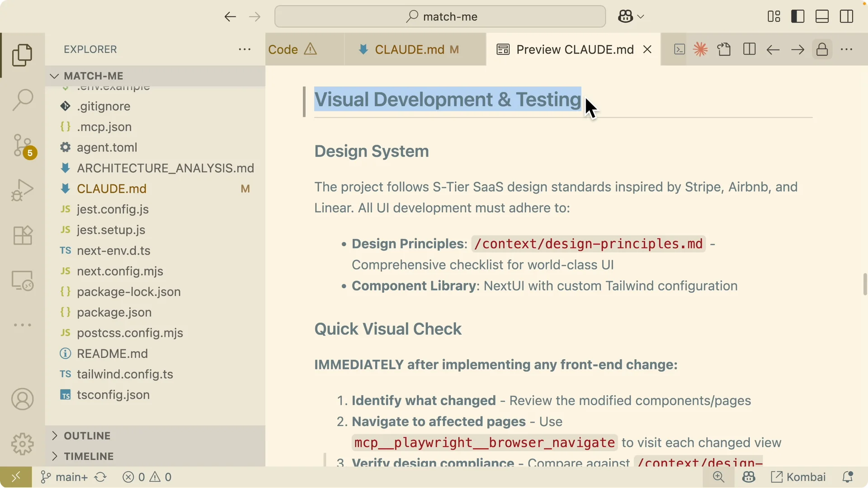Toggle the preview lock
This screenshot has height=488, width=868.
point(822,49)
